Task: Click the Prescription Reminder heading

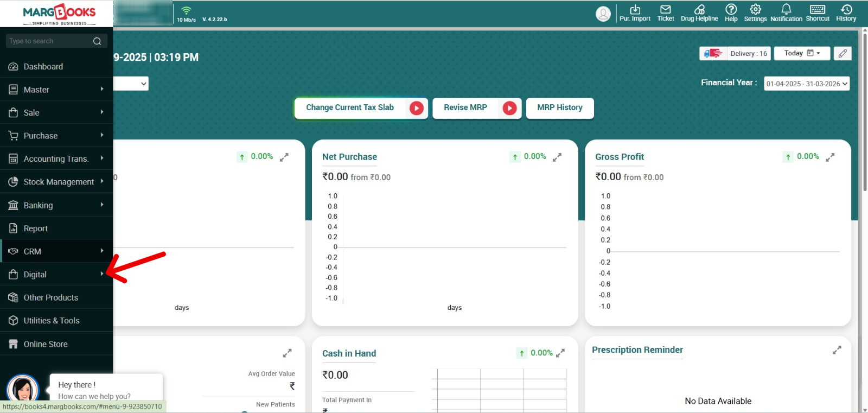Action: (637, 350)
